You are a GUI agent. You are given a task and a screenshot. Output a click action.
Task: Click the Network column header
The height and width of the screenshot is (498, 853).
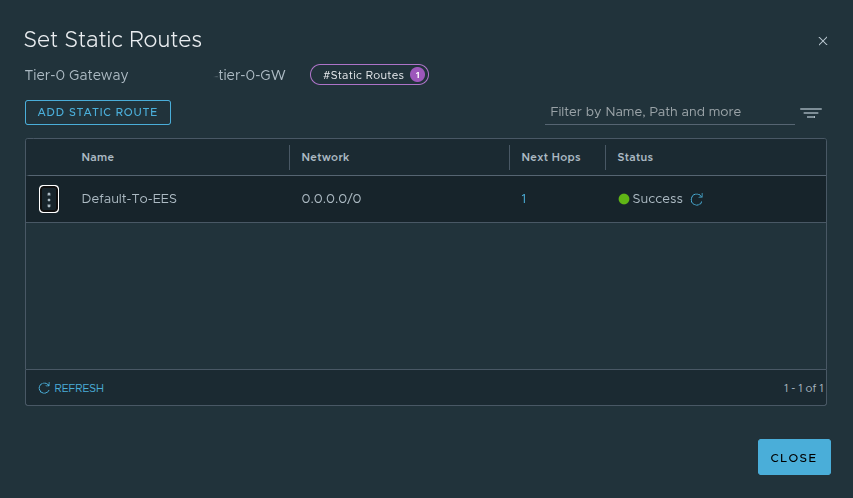coord(325,157)
